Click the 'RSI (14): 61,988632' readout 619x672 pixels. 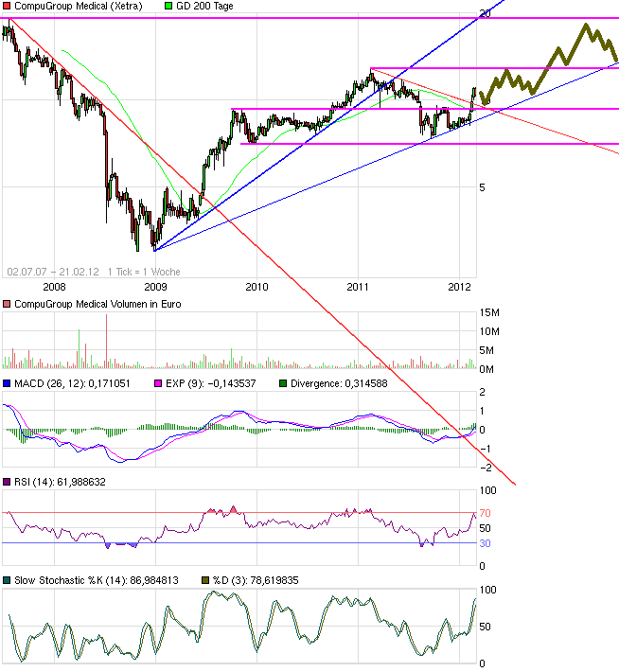pyautogui.click(x=60, y=482)
